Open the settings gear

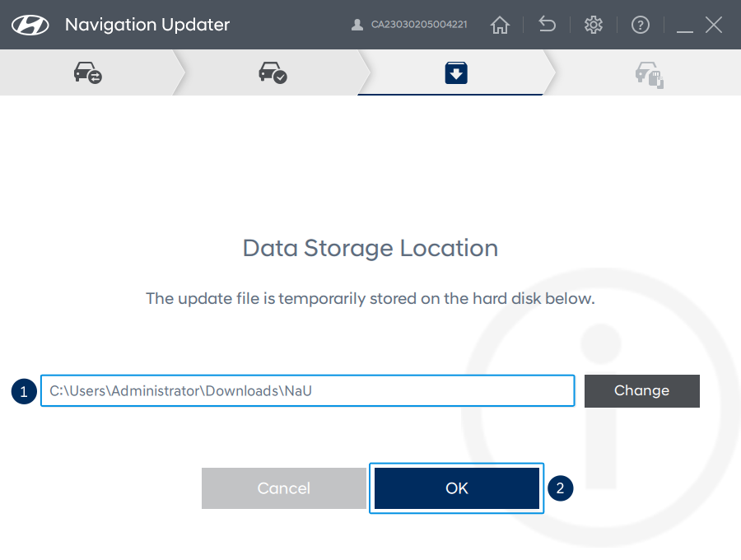(594, 25)
